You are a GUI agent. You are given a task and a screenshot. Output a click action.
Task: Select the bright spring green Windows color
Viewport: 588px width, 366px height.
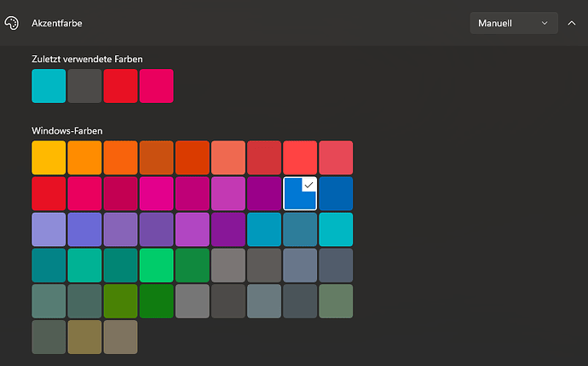click(157, 266)
